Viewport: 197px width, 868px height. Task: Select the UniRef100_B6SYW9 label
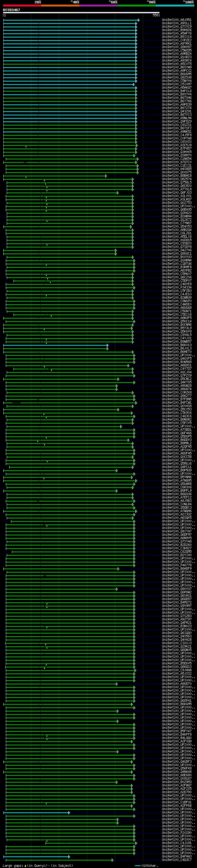tap(177, 67)
